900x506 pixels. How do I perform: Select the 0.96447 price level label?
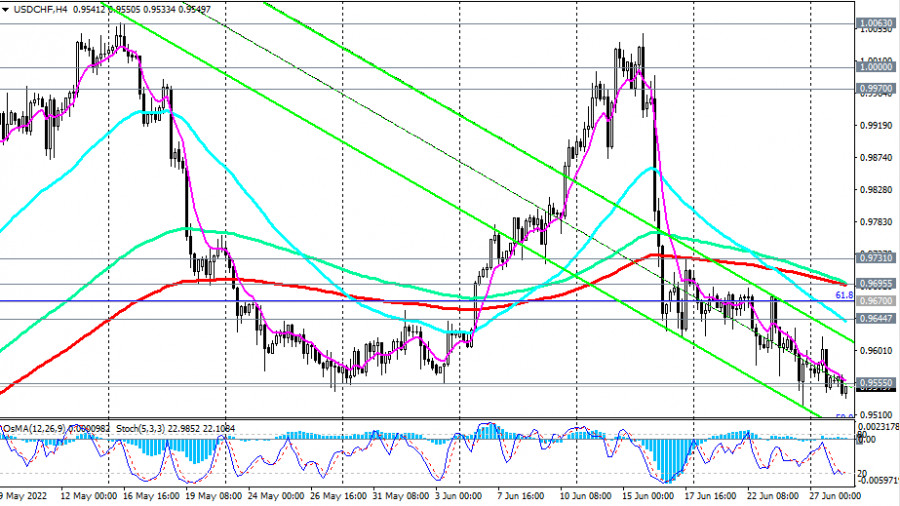click(x=874, y=319)
